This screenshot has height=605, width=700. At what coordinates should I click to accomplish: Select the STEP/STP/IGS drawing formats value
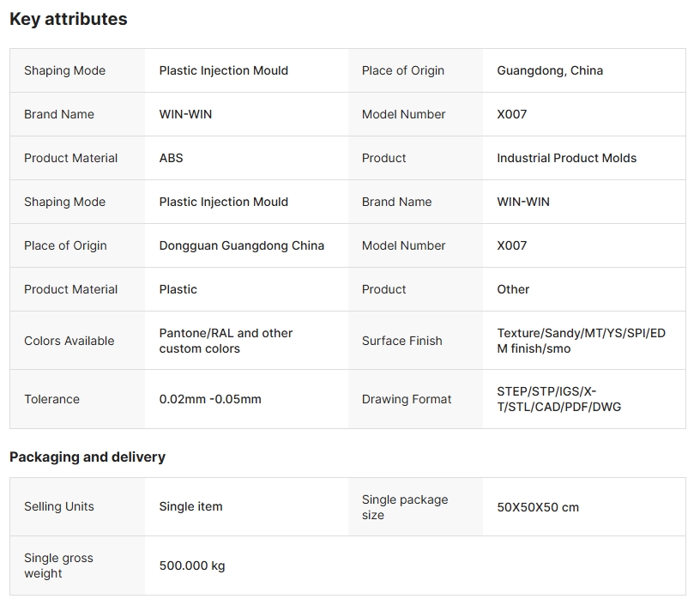click(558, 399)
